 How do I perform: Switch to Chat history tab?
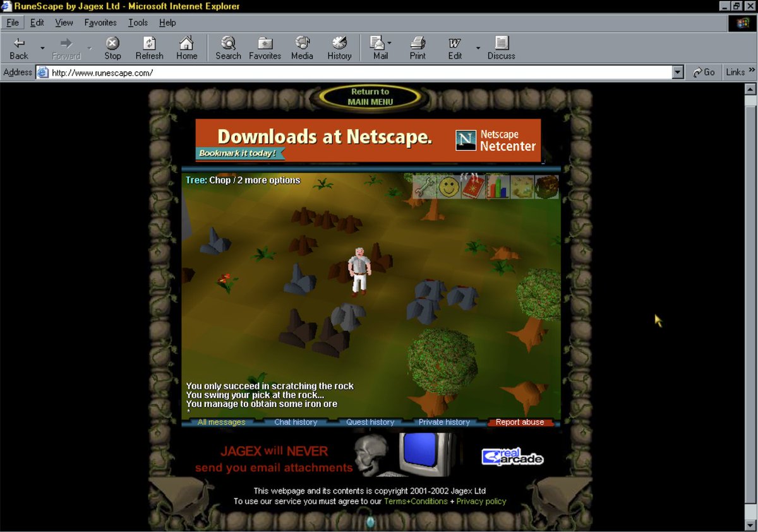pos(296,422)
